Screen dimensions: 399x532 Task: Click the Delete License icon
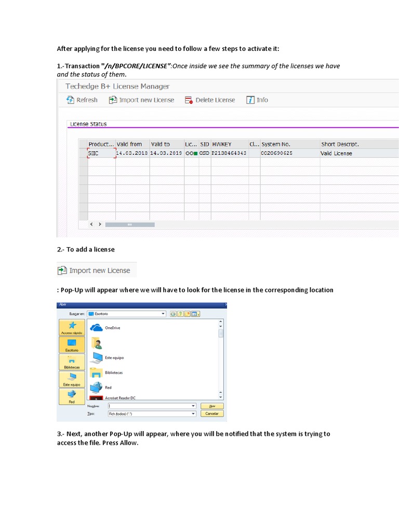point(189,100)
